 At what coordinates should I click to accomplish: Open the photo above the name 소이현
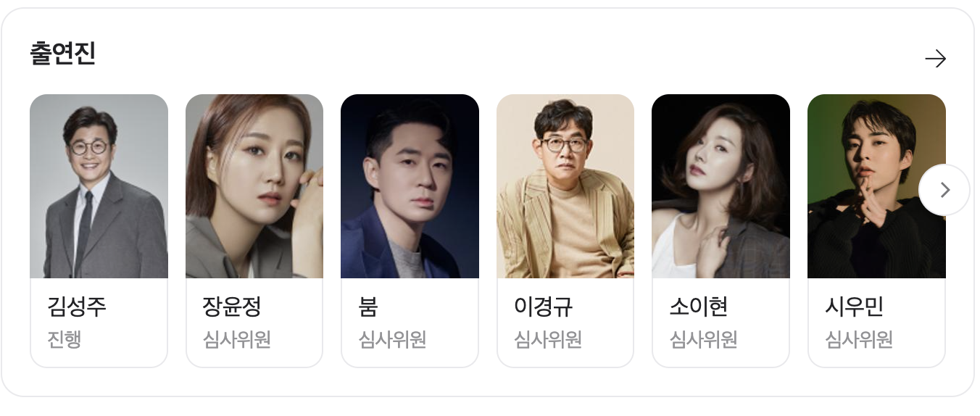(x=721, y=186)
